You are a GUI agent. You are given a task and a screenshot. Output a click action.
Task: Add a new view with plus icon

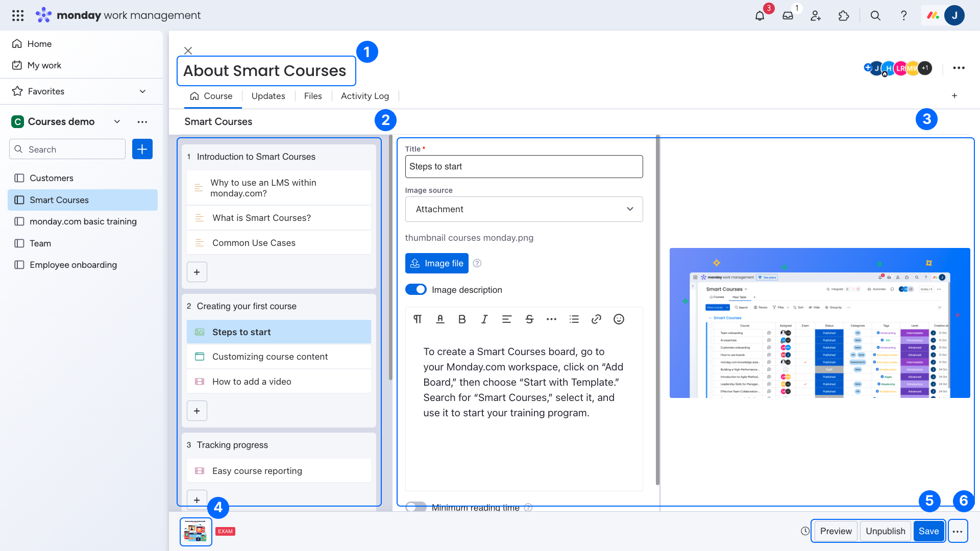[954, 96]
